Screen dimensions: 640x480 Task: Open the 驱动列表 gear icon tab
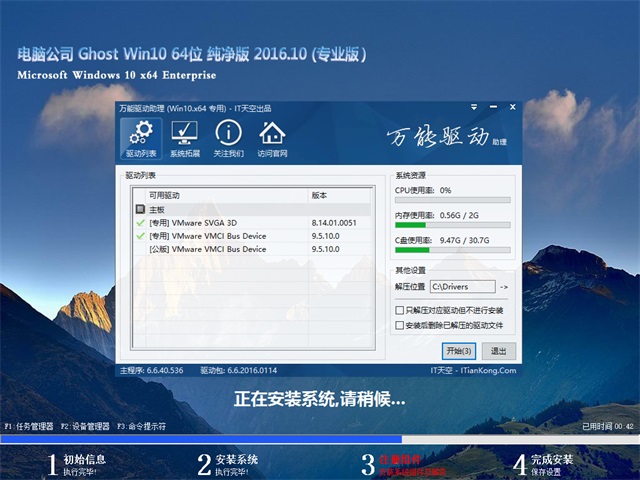[141, 139]
